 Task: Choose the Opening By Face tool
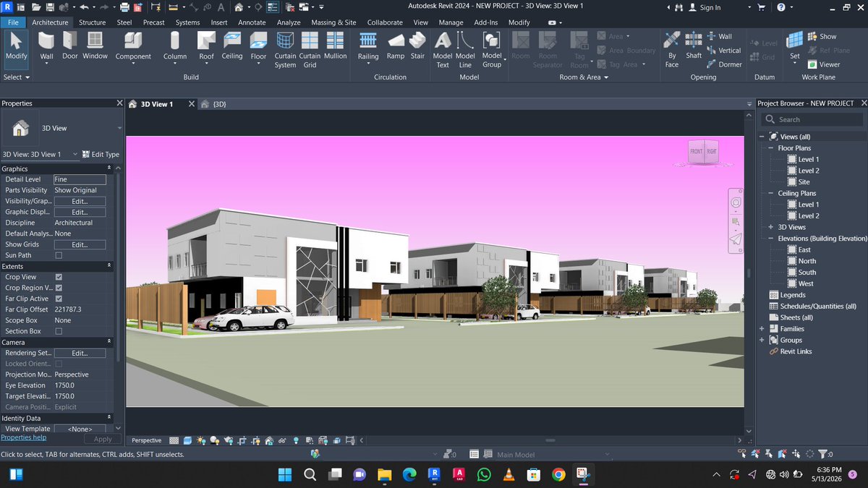tap(672, 49)
